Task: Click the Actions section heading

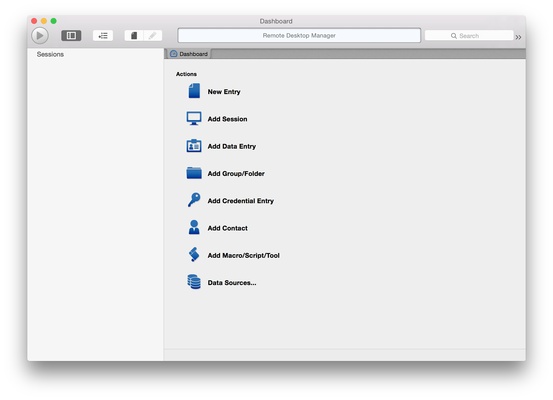Action: pos(186,74)
